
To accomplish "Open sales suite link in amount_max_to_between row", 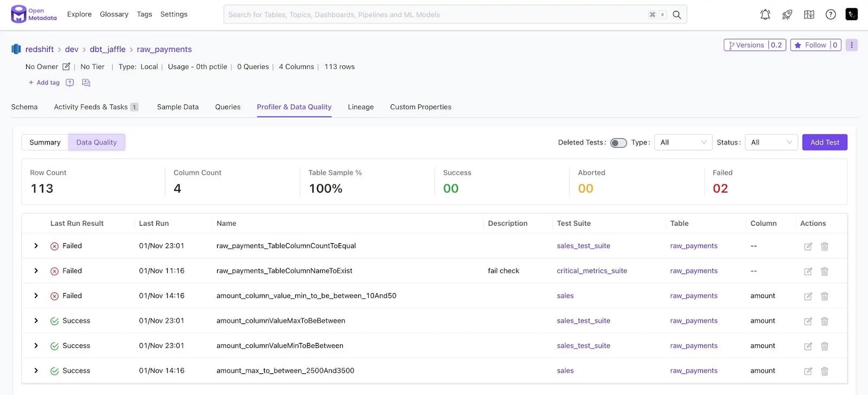I will click(x=565, y=371).
